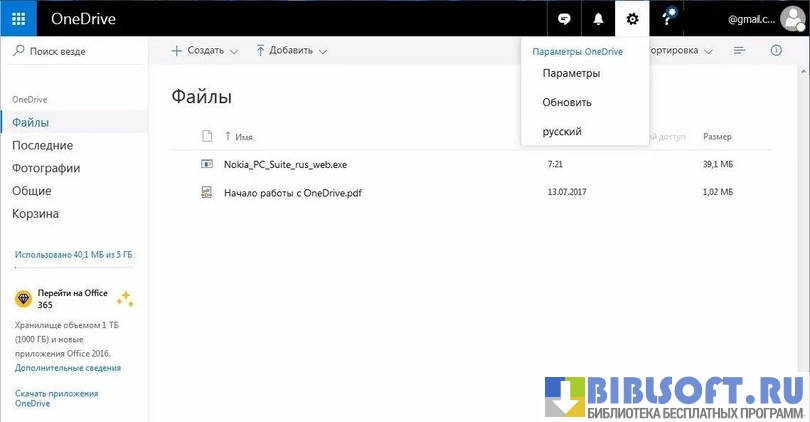Click the user account avatar
The height and width of the screenshot is (422, 810).
pos(792,18)
